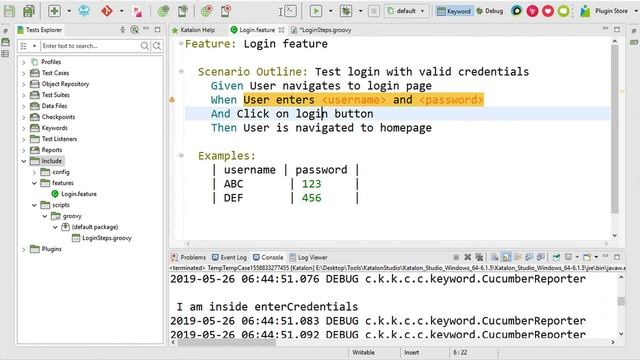Expand the Profiles tree node

[24, 62]
